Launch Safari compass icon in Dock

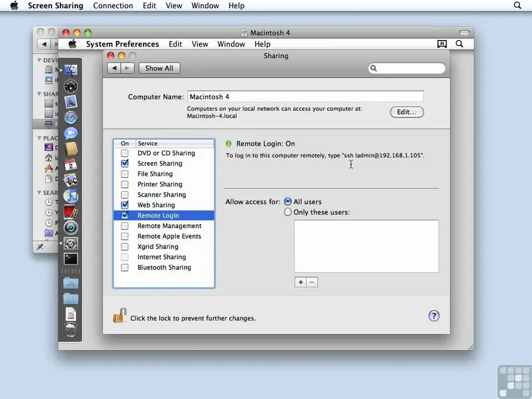click(x=71, y=117)
